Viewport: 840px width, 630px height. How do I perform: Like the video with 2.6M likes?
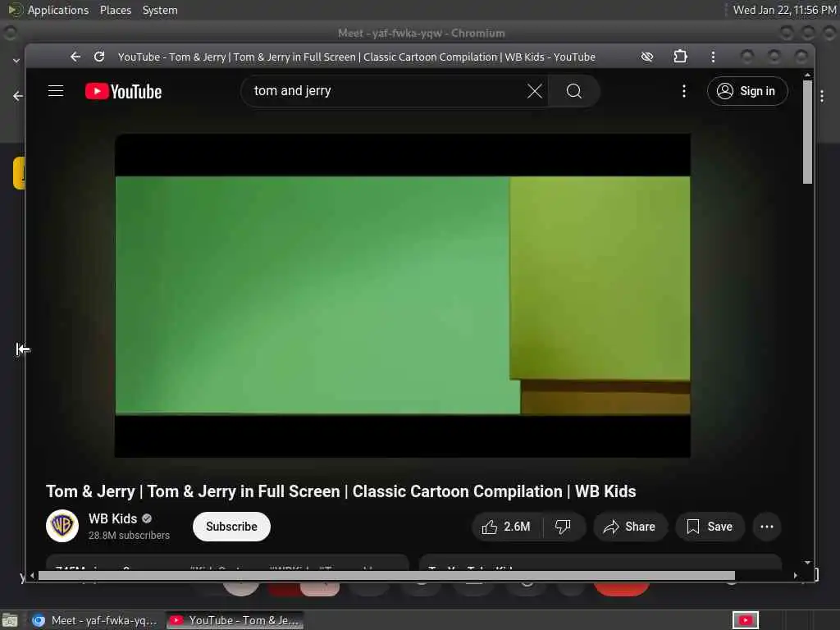click(x=507, y=527)
